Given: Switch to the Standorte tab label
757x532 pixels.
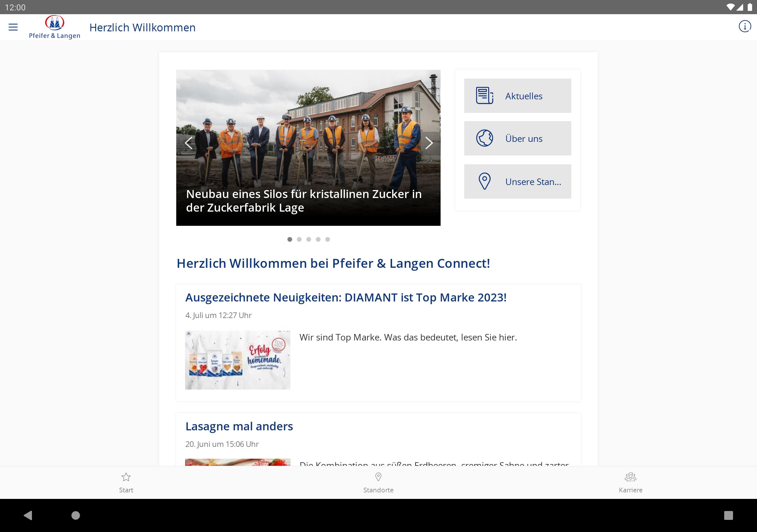Looking at the screenshot, I should tap(378, 490).
